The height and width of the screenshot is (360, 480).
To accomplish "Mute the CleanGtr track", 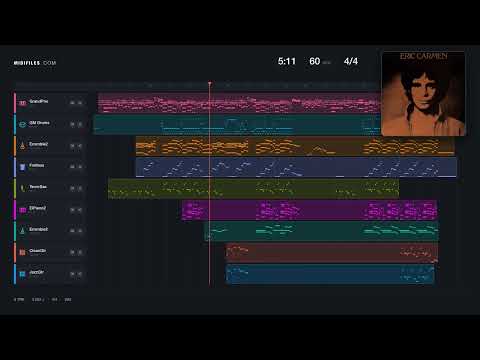I will (72, 252).
